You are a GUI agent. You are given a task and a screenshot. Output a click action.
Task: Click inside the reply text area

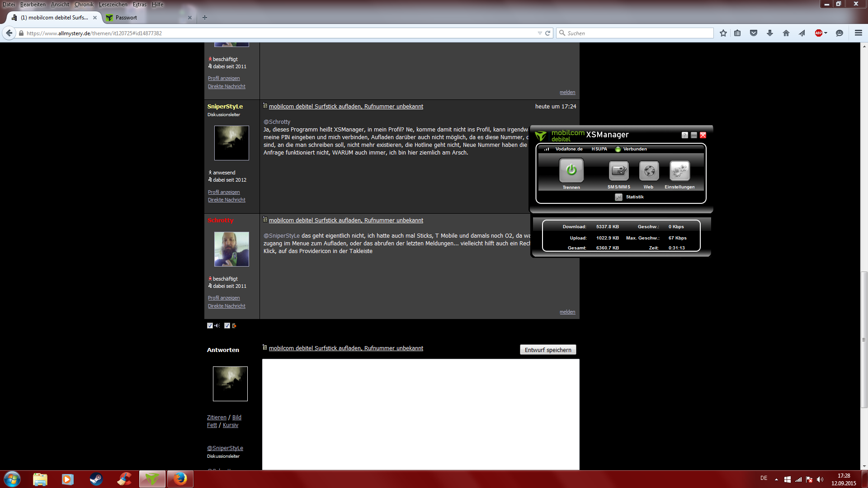(420, 413)
